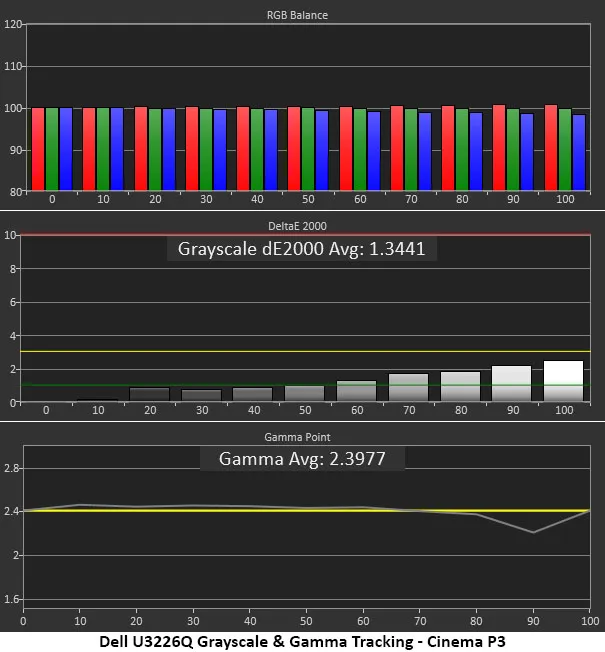Screen dimensions: 605x652
Task: Select the dark DeltaE bar at 20
Action: [x=149, y=395]
